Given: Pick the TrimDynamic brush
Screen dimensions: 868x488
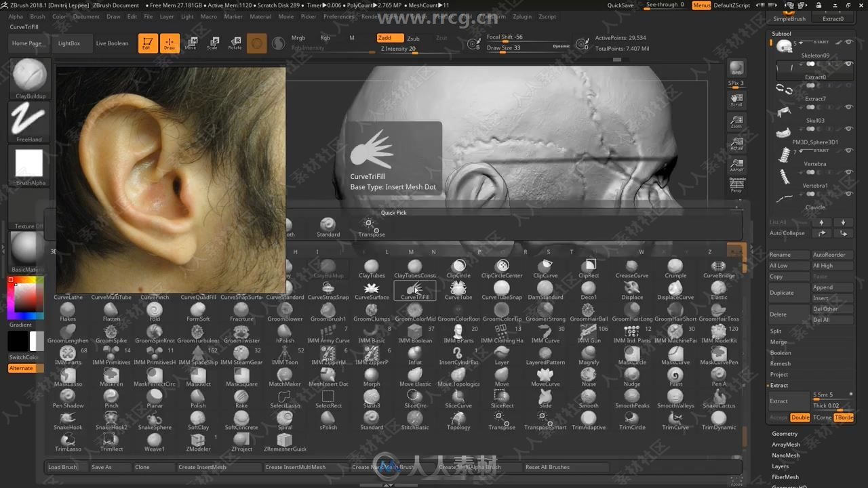Looking at the screenshot, I should (x=719, y=420).
